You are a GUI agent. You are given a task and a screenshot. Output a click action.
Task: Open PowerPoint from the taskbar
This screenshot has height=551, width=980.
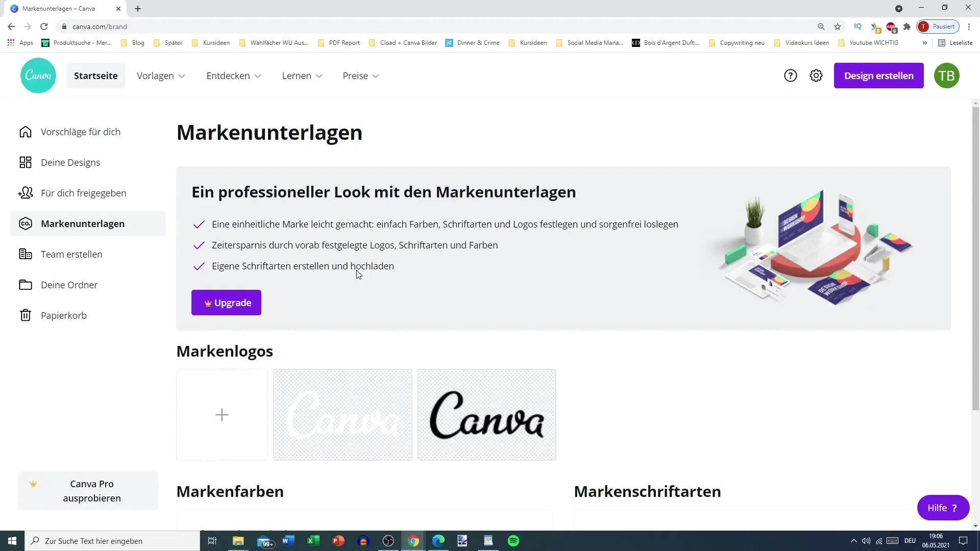pyautogui.click(x=338, y=541)
